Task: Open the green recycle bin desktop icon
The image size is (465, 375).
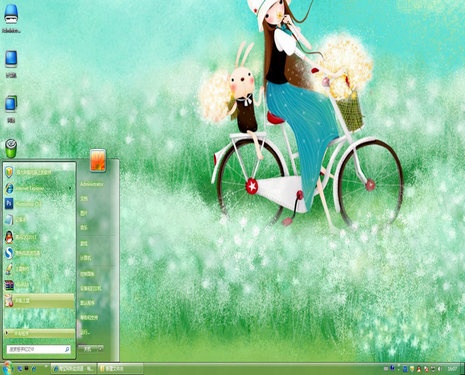Action: click(11, 148)
